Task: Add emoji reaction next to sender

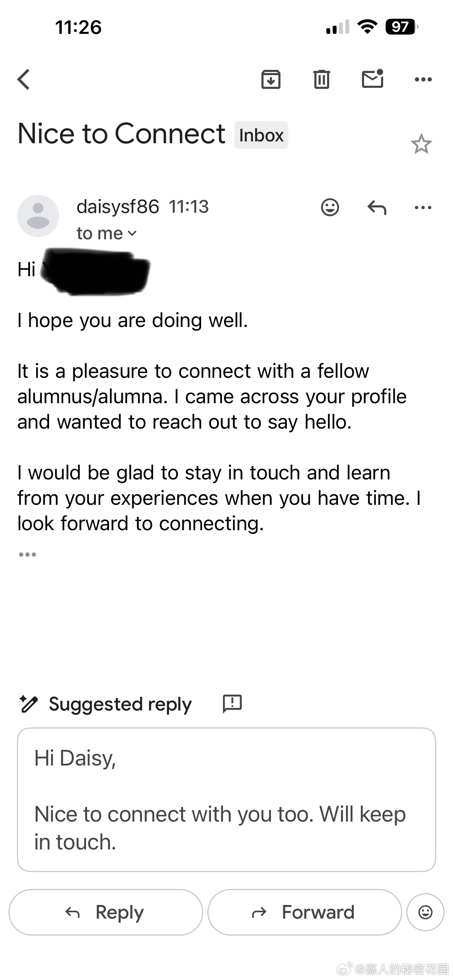Action: [330, 207]
